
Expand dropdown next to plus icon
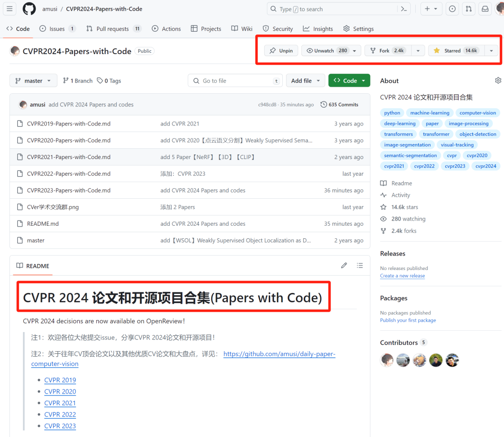[x=436, y=9]
